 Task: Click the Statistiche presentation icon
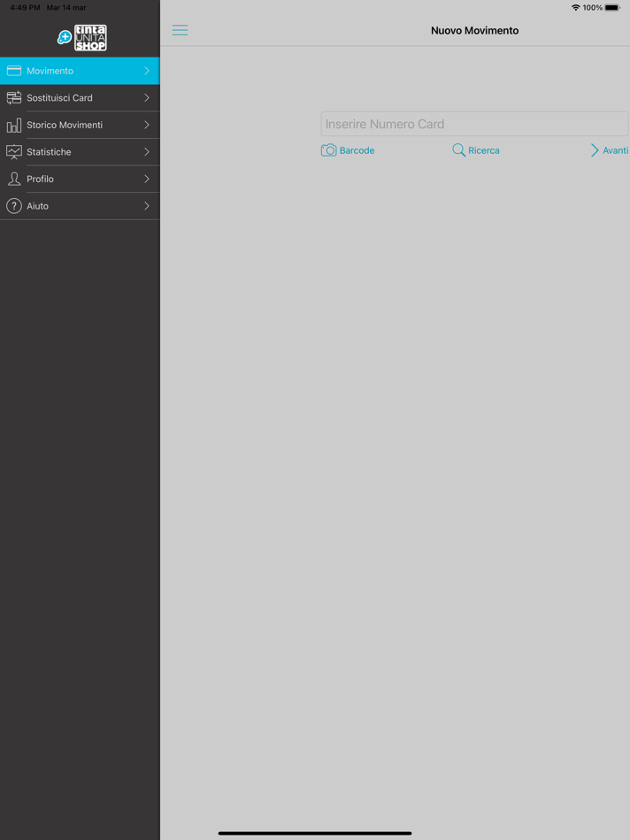tap(14, 152)
